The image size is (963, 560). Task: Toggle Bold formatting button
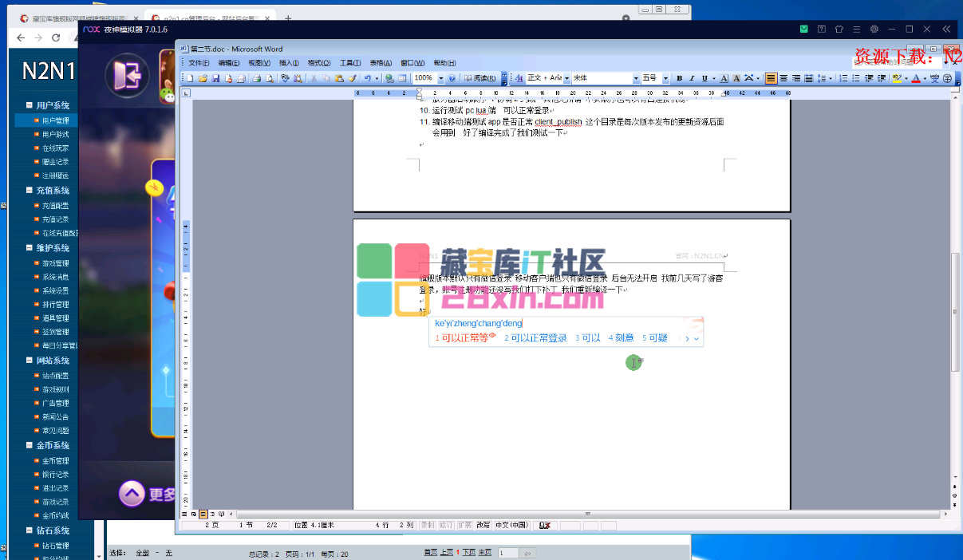click(679, 78)
